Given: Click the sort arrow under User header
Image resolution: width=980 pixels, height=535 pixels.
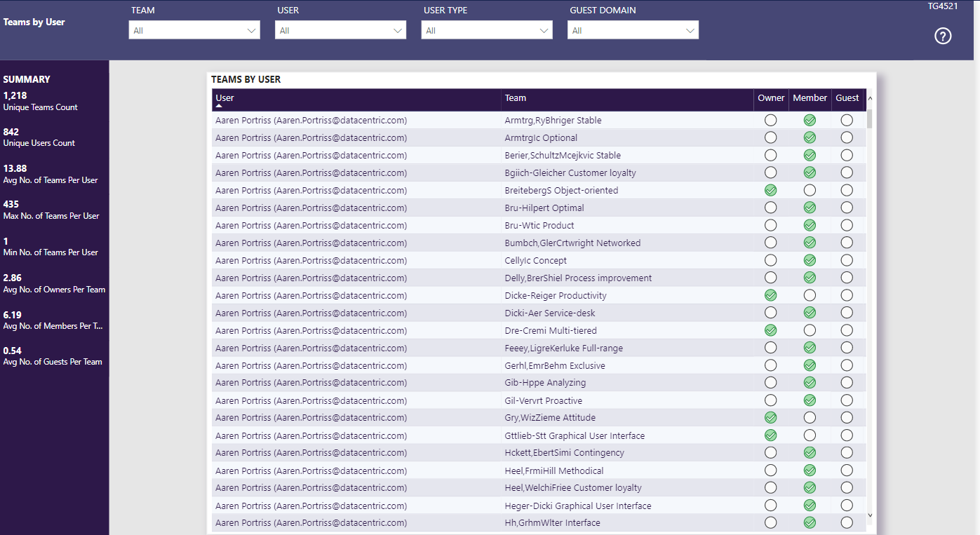Looking at the screenshot, I should [220, 106].
